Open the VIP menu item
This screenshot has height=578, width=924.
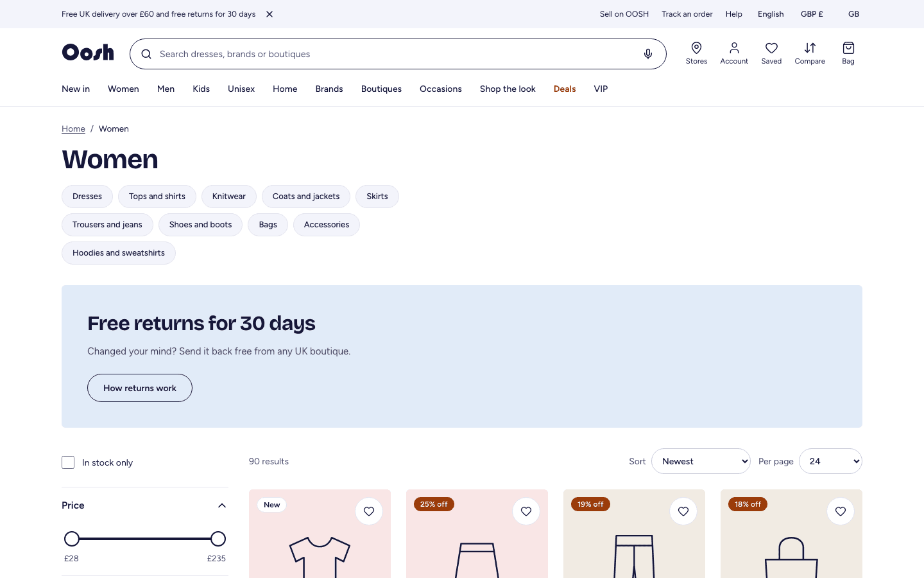pyautogui.click(x=601, y=89)
